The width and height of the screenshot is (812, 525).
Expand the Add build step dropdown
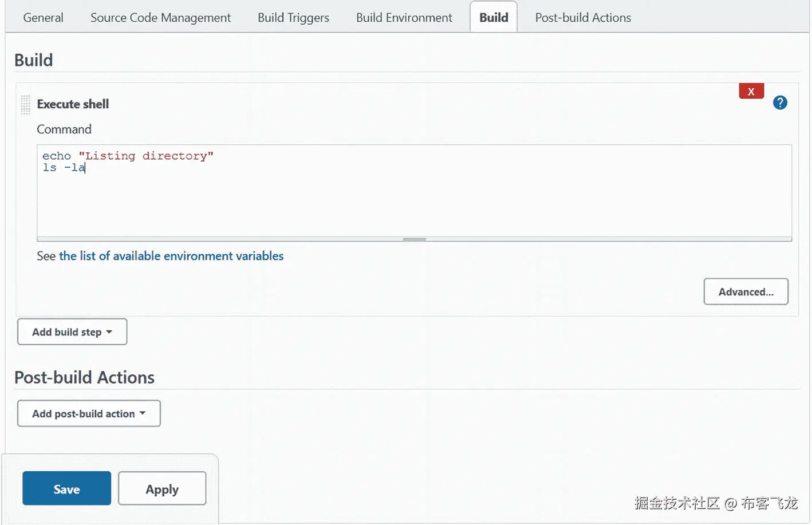click(x=72, y=332)
